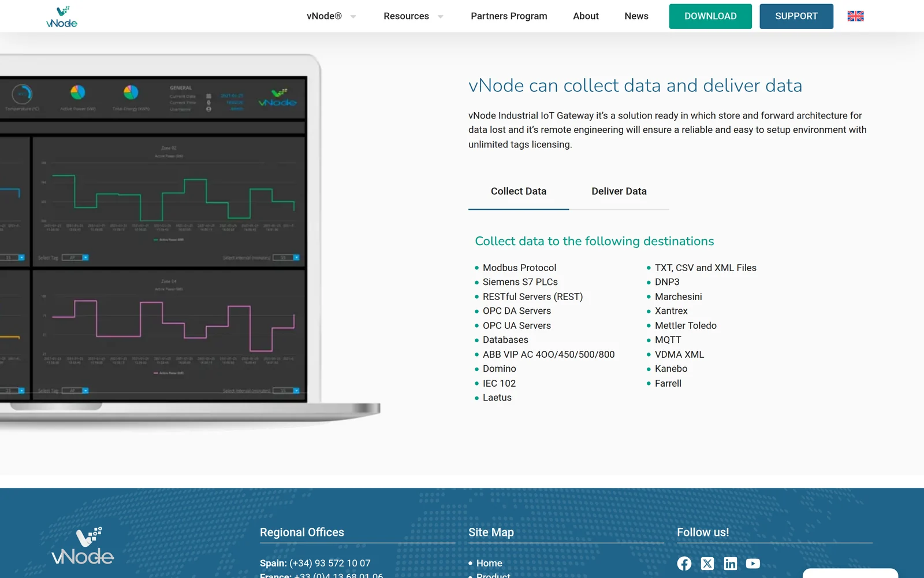Open the News page
This screenshot has width=924, height=578.
click(x=636, y=16)
